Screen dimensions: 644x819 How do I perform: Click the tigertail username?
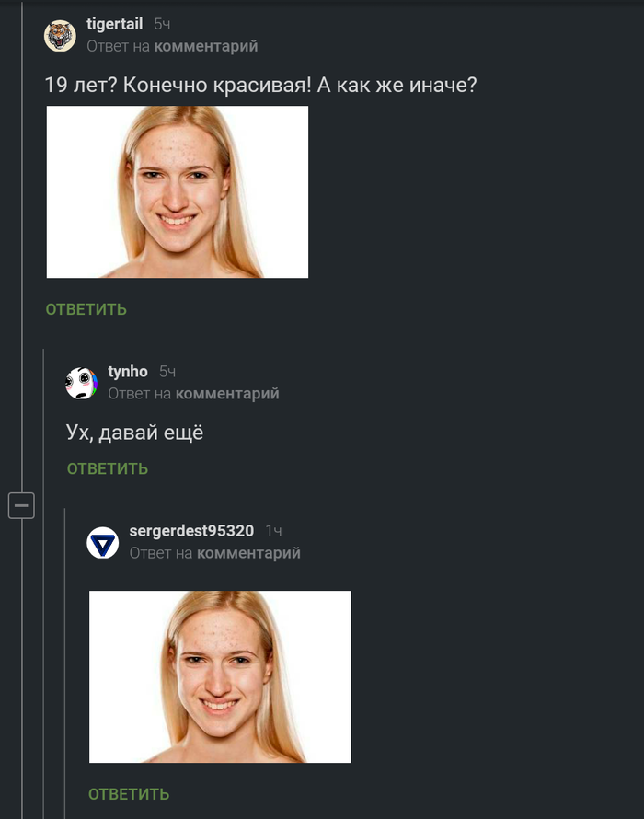coord(114,24)
